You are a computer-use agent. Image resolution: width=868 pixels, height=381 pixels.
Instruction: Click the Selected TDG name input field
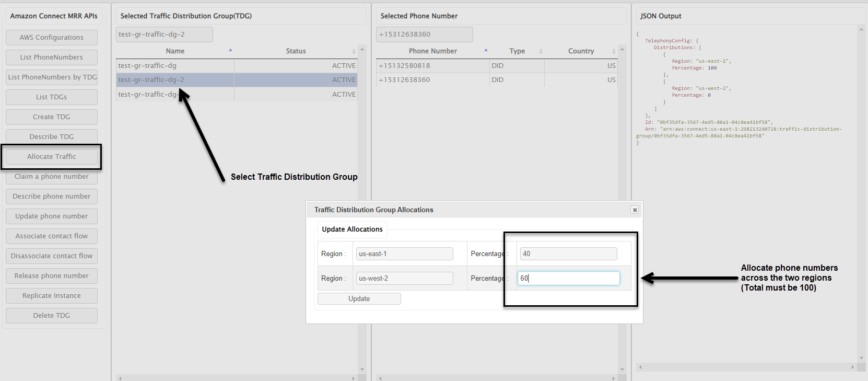click(165, 34)
